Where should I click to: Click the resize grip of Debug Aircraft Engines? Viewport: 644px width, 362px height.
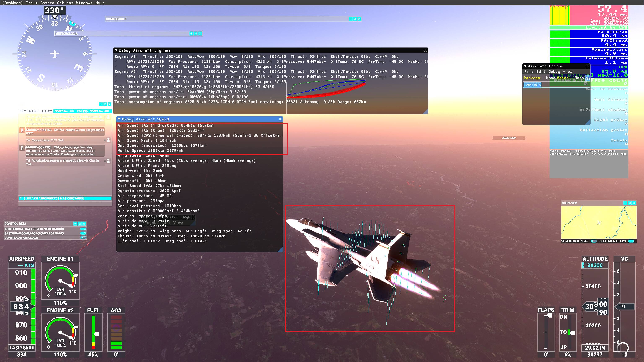coord(425,111)
